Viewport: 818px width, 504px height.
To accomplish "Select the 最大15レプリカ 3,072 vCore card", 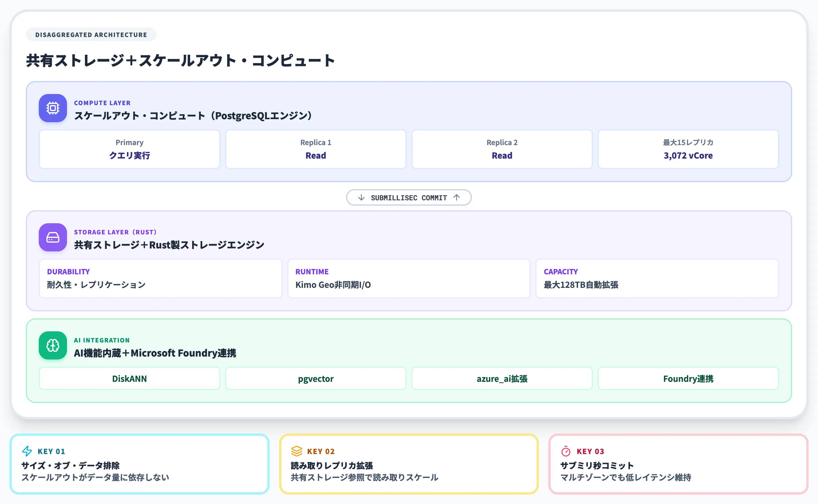I will 688,149.
